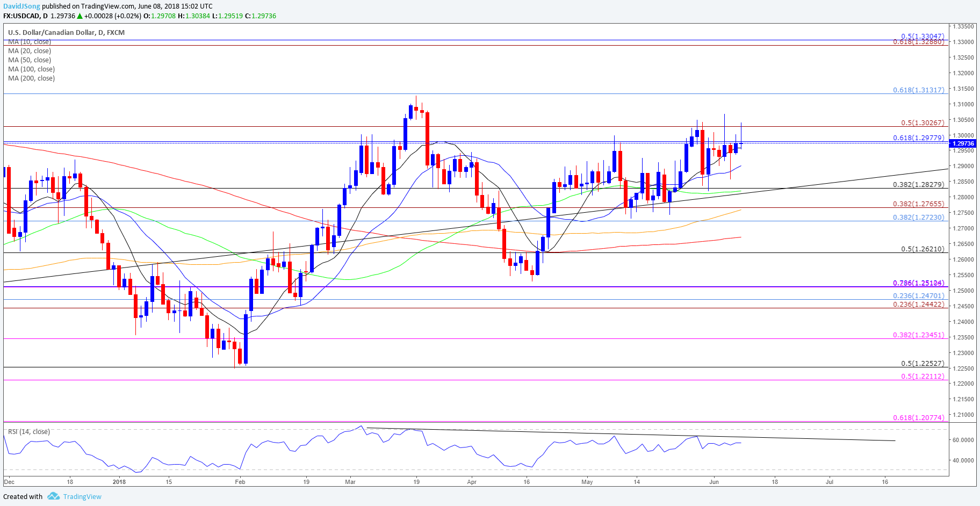
Task: Click the 60.0000 RSI axis label
Action: [x=964, y=440]
